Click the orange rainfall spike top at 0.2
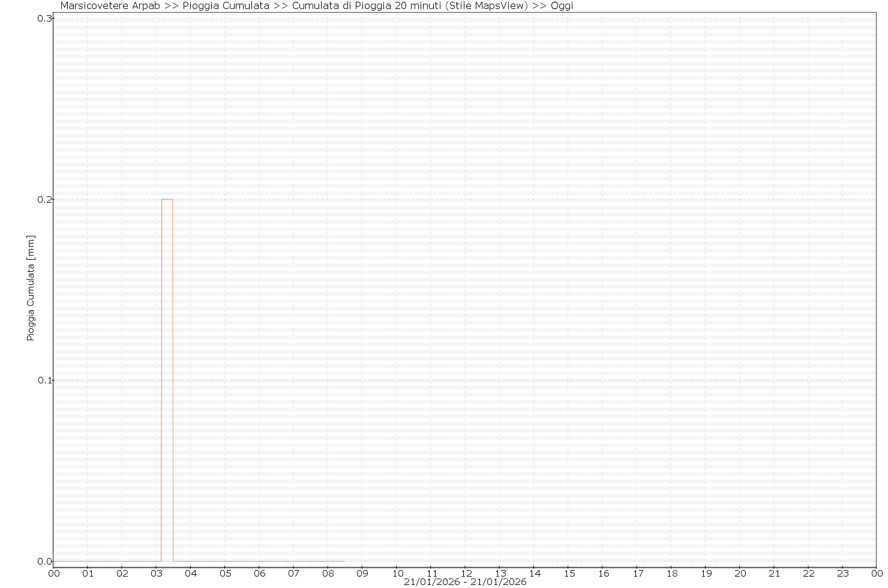888x588 pixels. point(167,199)
